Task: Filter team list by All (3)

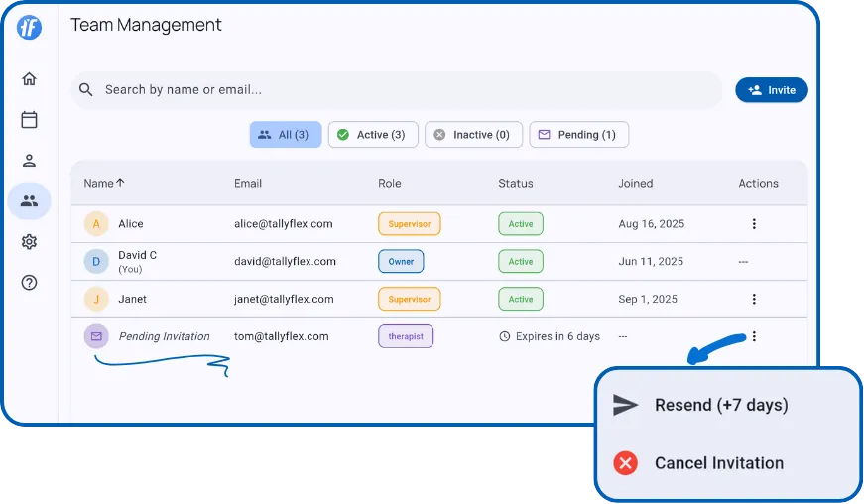Action: click(285, 135)
